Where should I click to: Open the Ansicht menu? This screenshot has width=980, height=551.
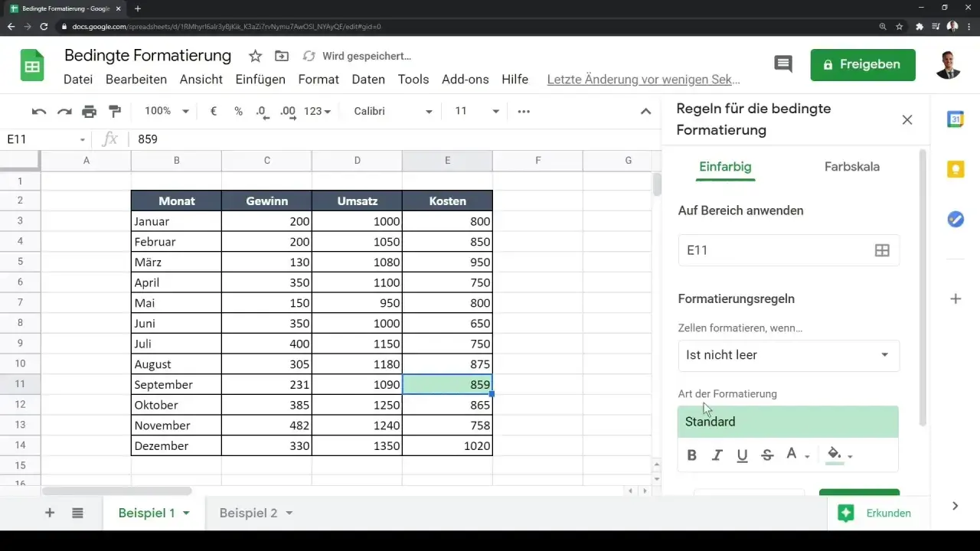coord(201,80)
